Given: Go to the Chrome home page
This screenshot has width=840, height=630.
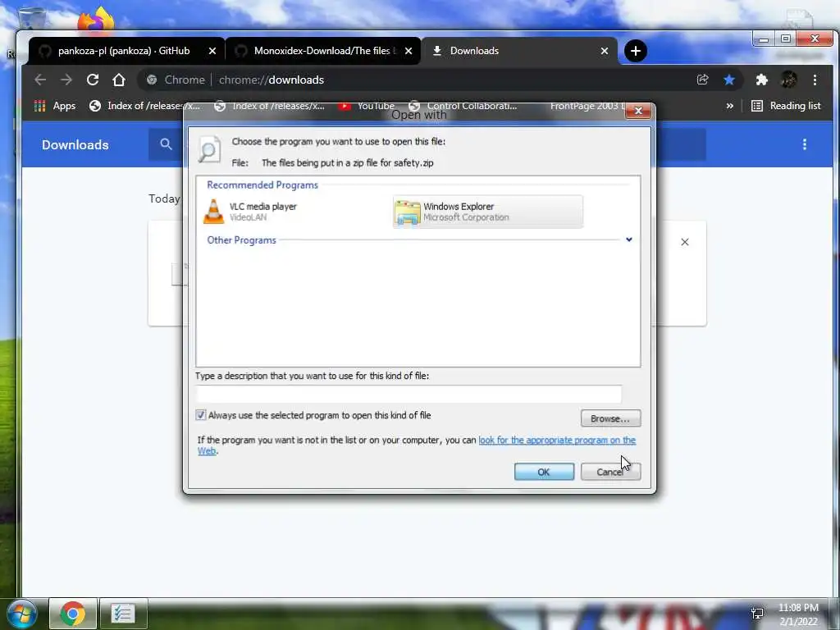Looking at the screenshot, I should [x=119, y=80].
